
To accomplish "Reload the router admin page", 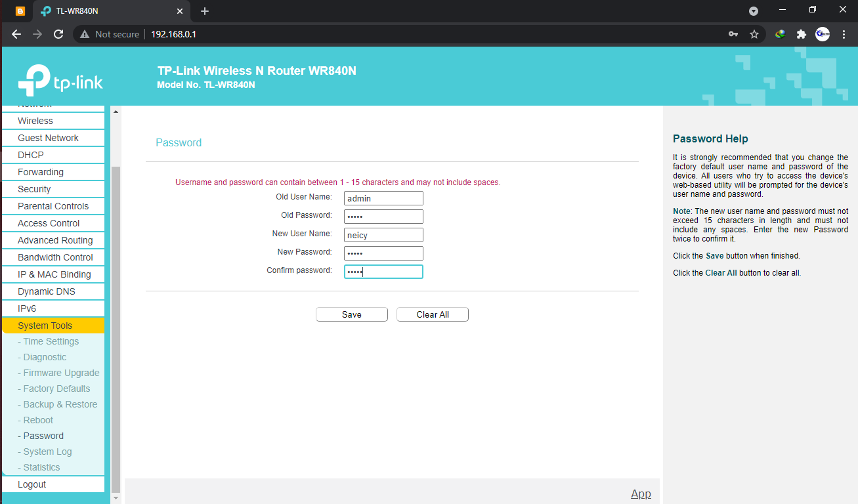I will click(x=58, y=34).
